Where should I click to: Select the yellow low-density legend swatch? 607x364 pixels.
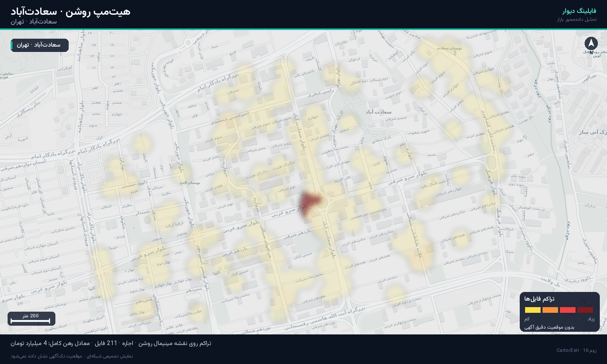tap(533, 310)
